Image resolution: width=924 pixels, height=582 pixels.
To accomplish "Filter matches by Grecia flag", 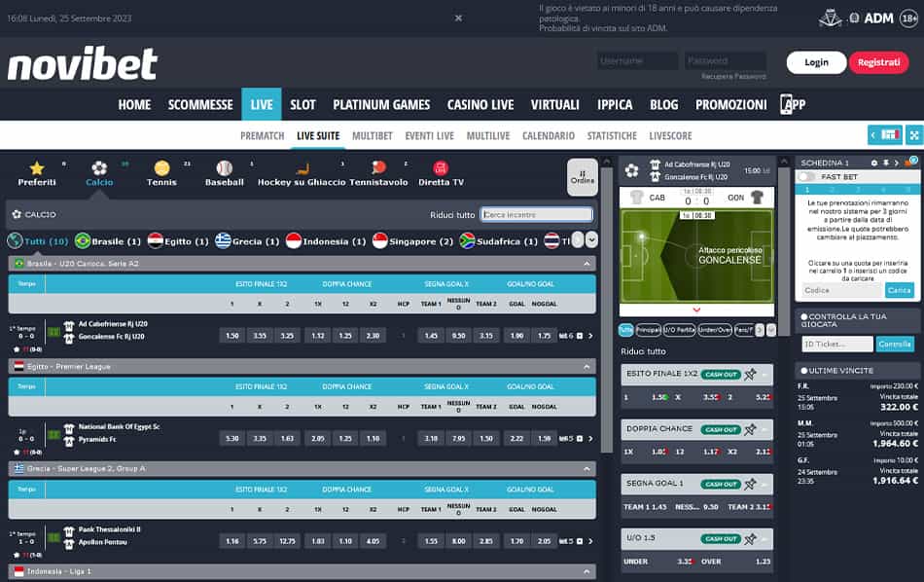I will (x=223, y=240).
